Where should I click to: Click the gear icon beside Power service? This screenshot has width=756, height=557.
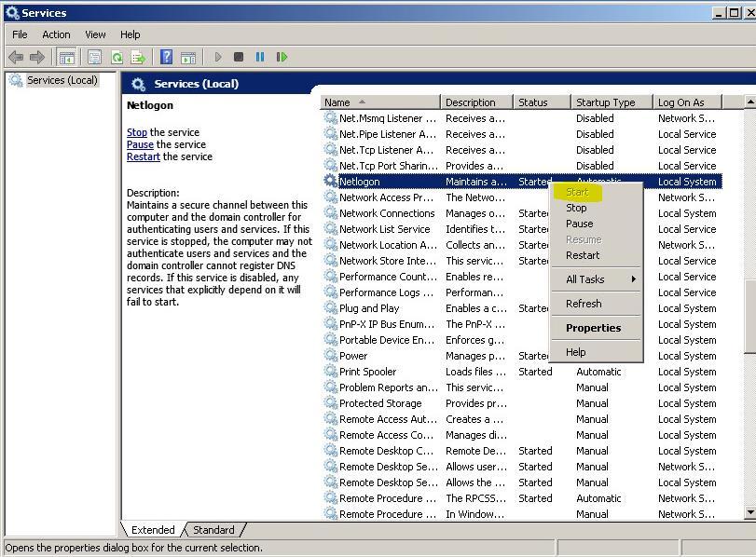pyautogui.click(x=330, y=355)
